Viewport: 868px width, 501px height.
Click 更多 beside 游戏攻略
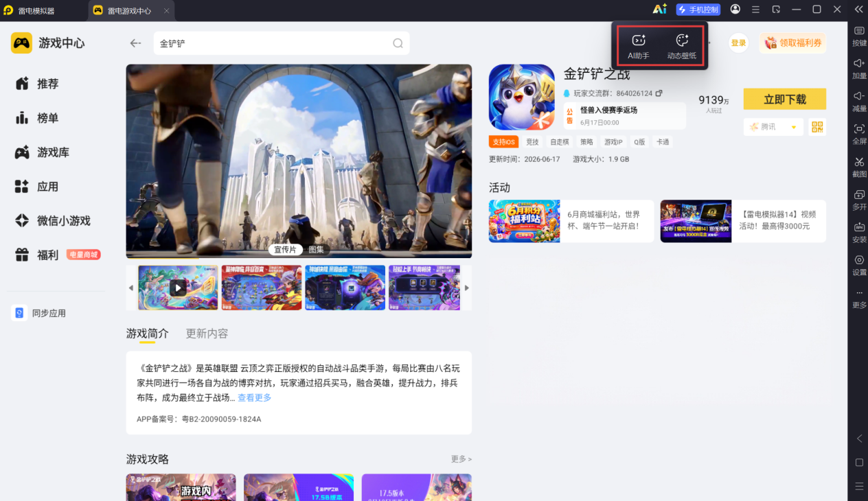(461, 459)
